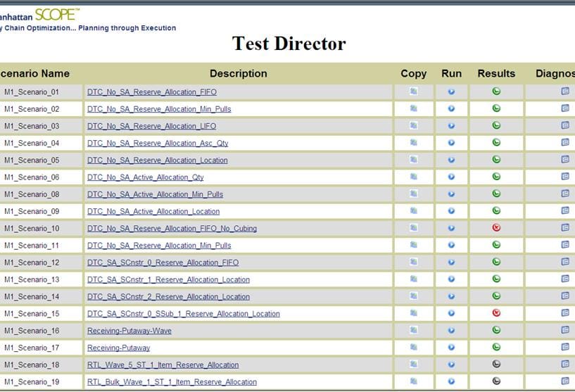Screen dimensions: 575x392
Task: Open RTL_Bulk_Wave_1_ST_1_Item_Reserve_Allocation link
Action: [x=172, y=382]
